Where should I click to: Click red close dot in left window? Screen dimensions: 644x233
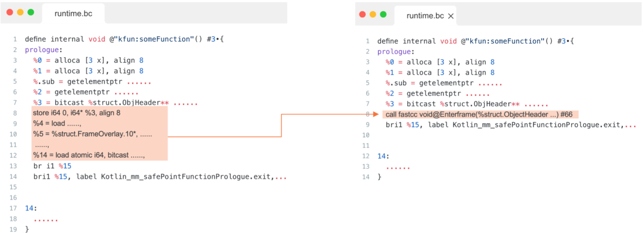10,12
